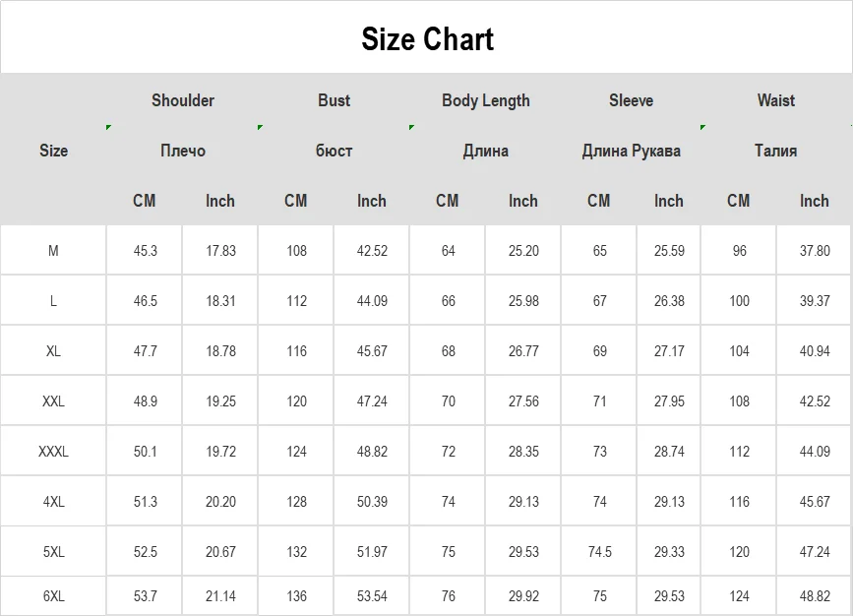The width and height of the screenshot is (853, 616).
Task: Click the 74.5 sleeve value for 5XL
Action: (599, 552)
